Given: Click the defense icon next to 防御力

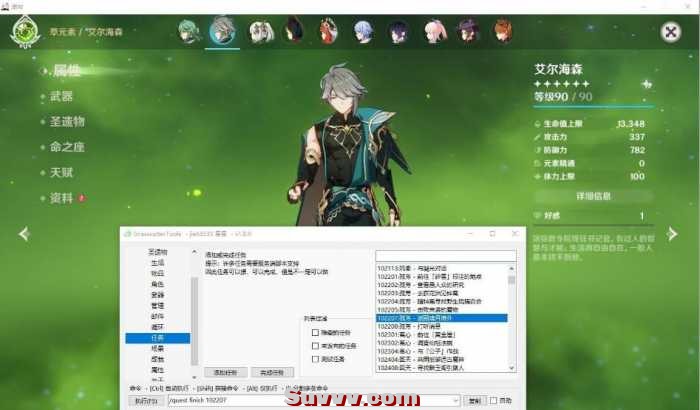Looking at the screenshot, I should tap(538, 150).
